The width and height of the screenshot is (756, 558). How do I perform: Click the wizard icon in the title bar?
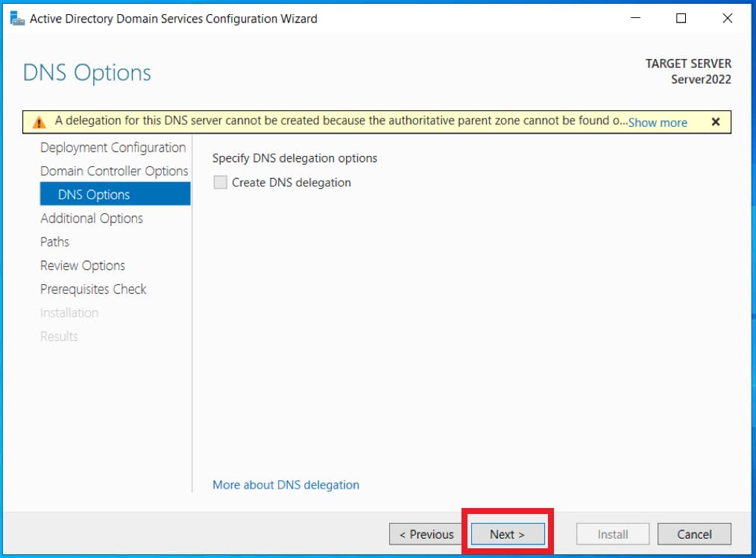click(x=16, y=19)
